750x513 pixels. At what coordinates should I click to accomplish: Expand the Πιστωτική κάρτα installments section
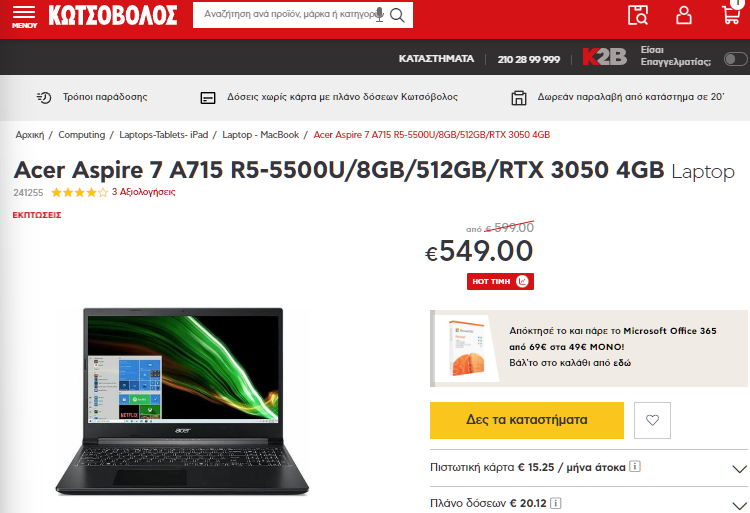(589, 468)
